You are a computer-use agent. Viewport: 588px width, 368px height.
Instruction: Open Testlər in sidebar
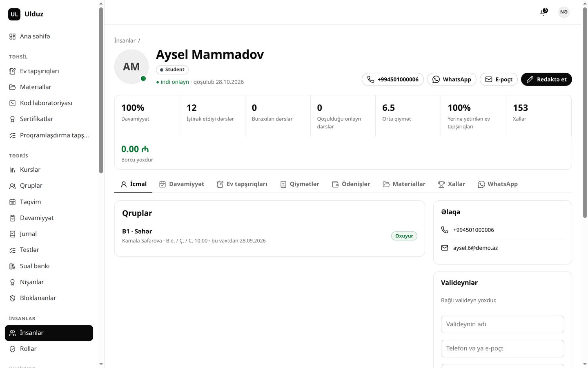[49, 250]
